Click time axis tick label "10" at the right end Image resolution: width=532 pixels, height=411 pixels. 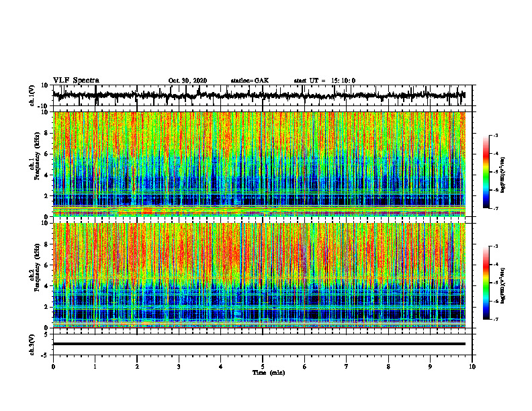click(472, 367)
